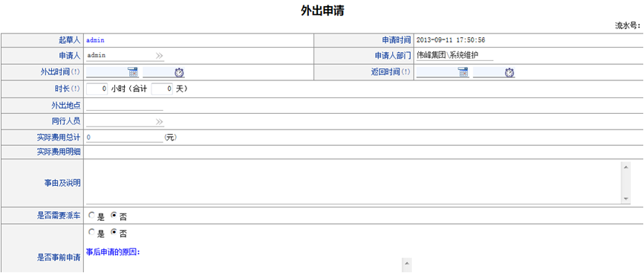Click the 申请时间 value 2013-09-11 17:50:56
644x273 pixels.
pyautogui.click(x=451, y=40)
